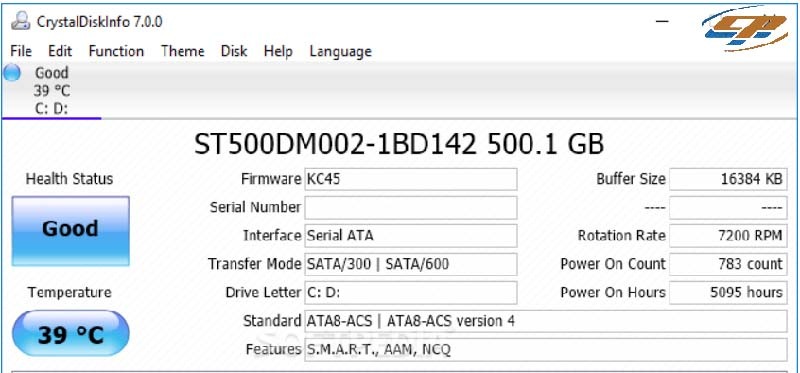Screen dimensions: 800x373
Task: Click the CrystalDiskInfo app icon in title bar
Action: pos(20,21)
